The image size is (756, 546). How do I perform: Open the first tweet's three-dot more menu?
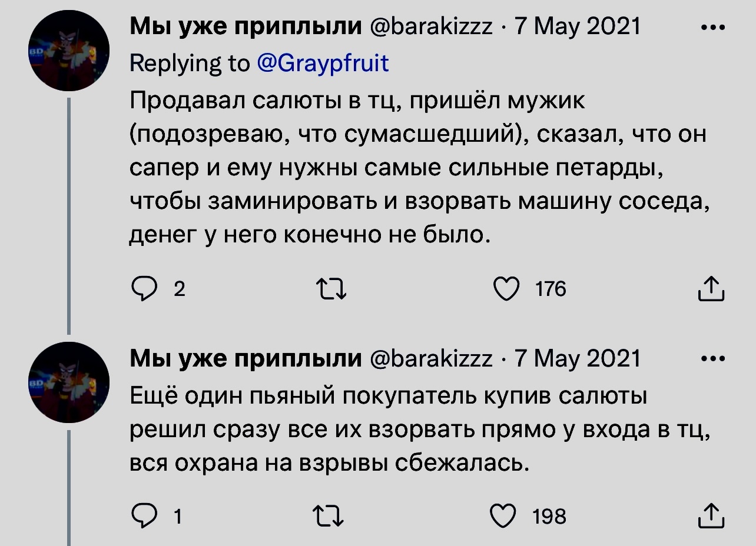point(714,28)
